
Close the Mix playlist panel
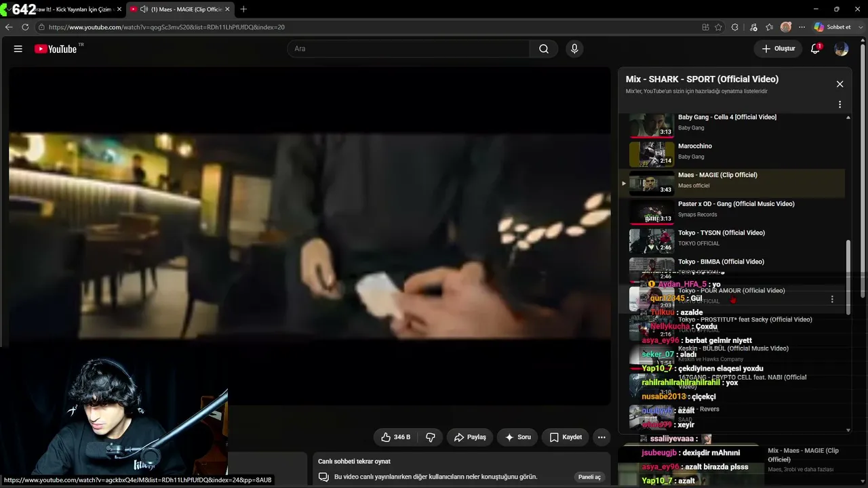[x=840, y=84]
